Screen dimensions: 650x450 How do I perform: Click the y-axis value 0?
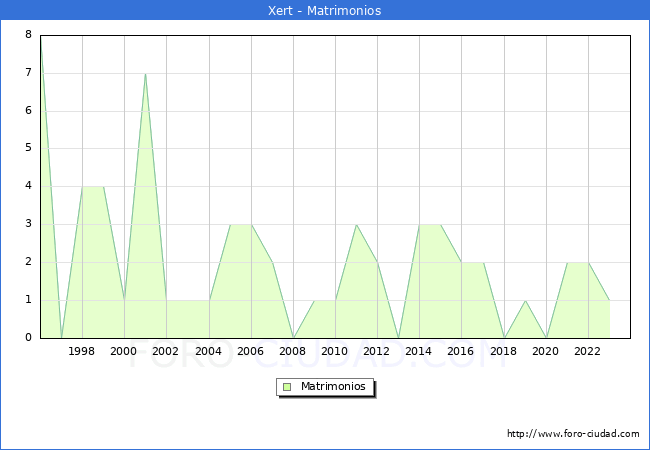28,337
